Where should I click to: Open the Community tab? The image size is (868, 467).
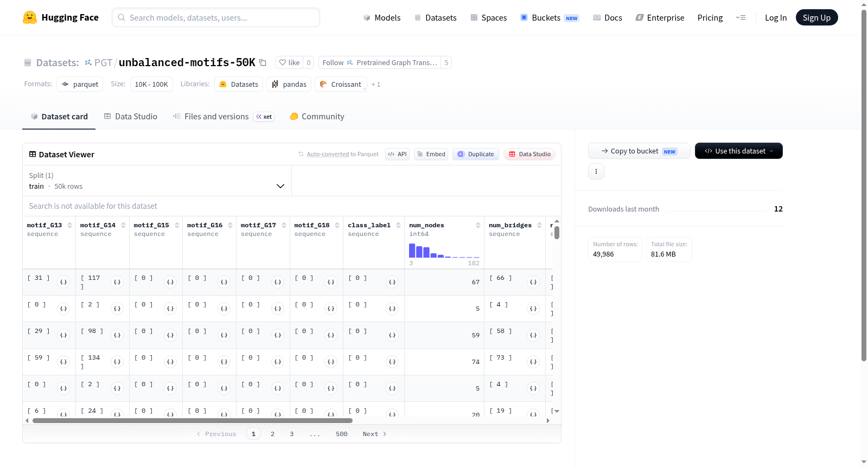tap(317, 117)
